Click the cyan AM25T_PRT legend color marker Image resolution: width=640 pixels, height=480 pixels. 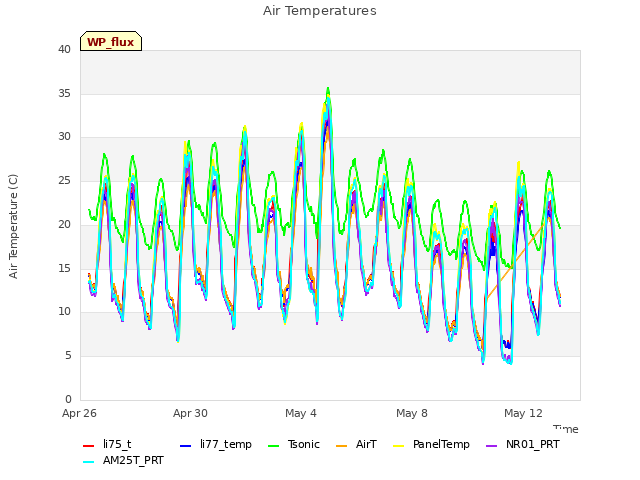89,462
